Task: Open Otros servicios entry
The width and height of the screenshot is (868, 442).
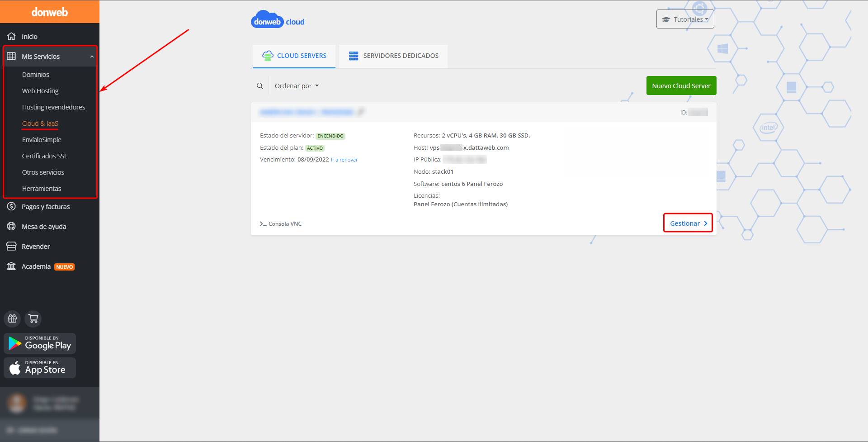Action: point(43,172)
